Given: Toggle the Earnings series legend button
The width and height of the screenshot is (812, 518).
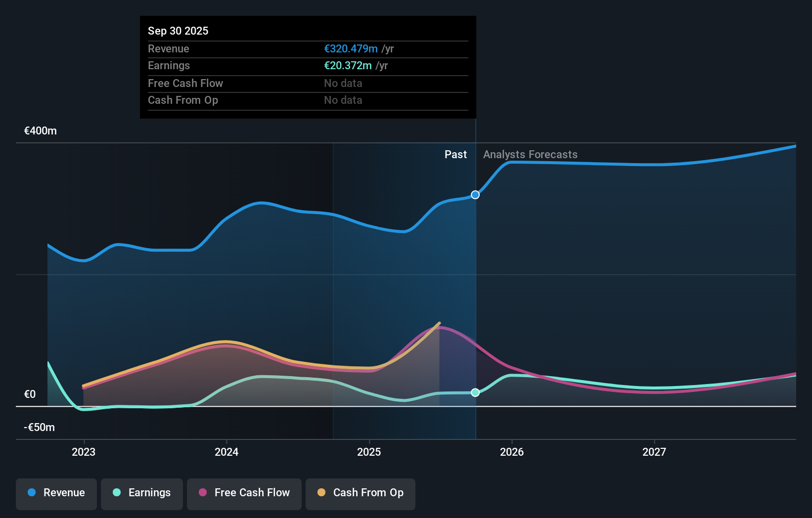Looking at the screenshot, I should (x=142, y=494).
